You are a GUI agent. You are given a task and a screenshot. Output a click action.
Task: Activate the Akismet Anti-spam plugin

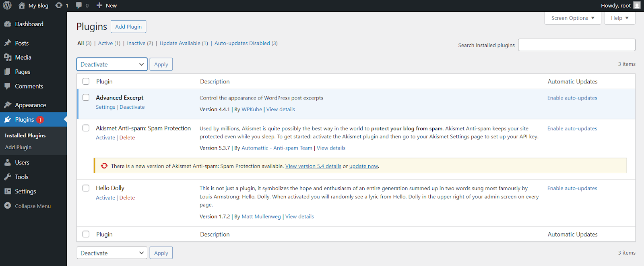[105, 137]
